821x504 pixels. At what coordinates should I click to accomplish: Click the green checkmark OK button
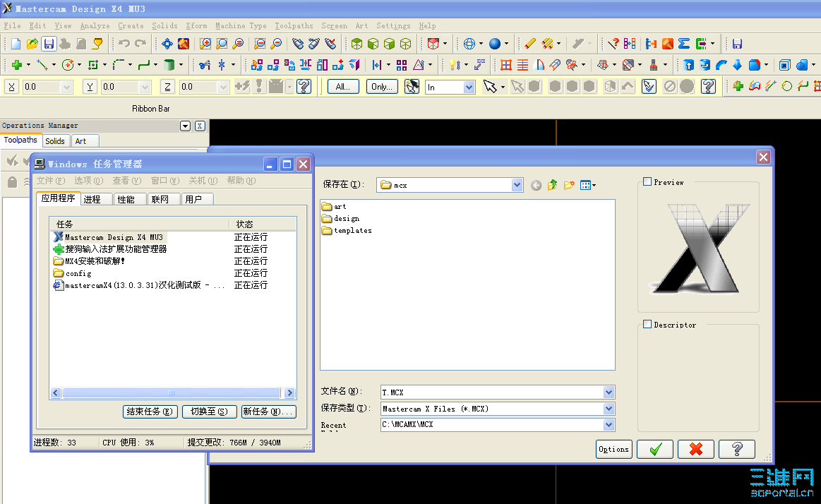tap(655, 449)
